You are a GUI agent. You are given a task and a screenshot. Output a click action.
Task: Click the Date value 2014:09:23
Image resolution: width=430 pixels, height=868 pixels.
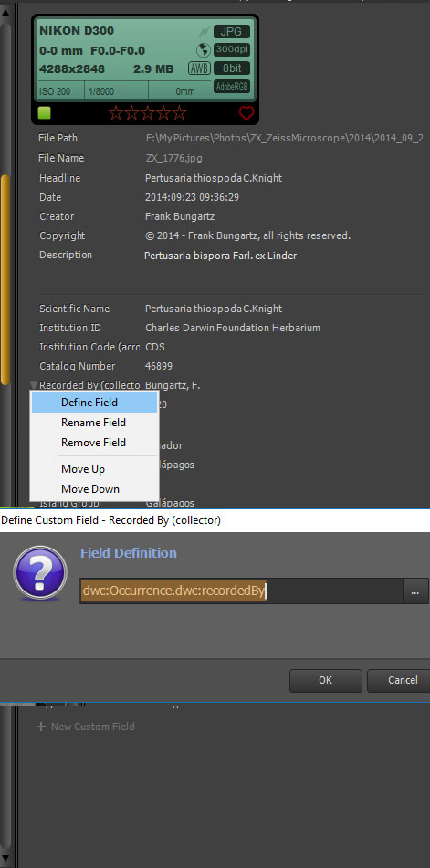(192, 197)
